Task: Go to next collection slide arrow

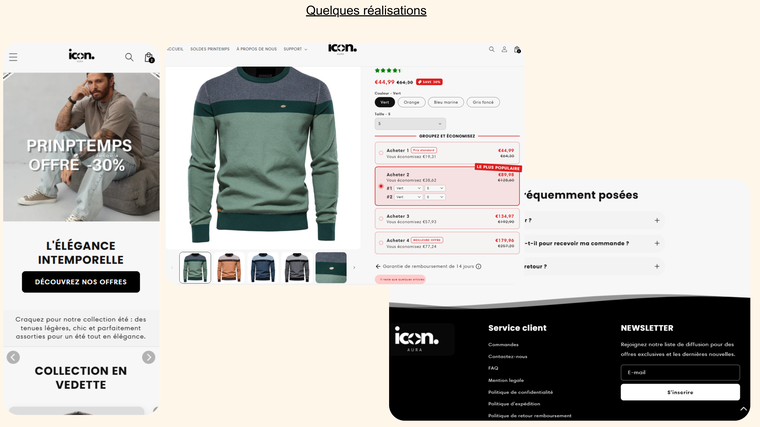Action: [148, 357]
